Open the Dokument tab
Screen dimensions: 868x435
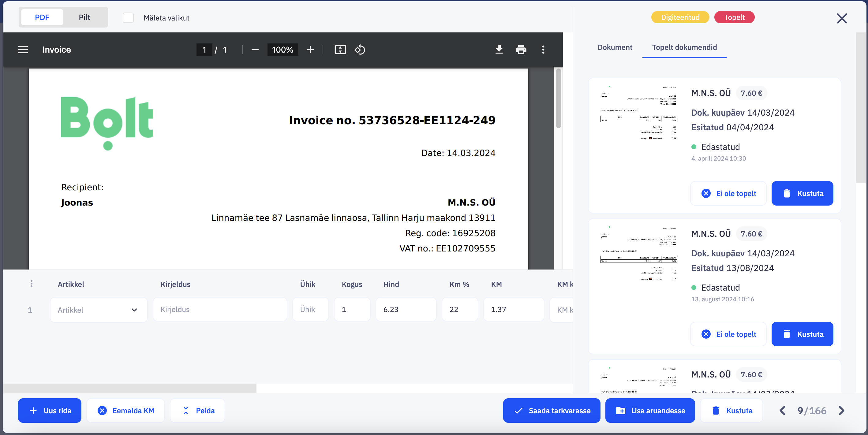(x=615, y=47)
